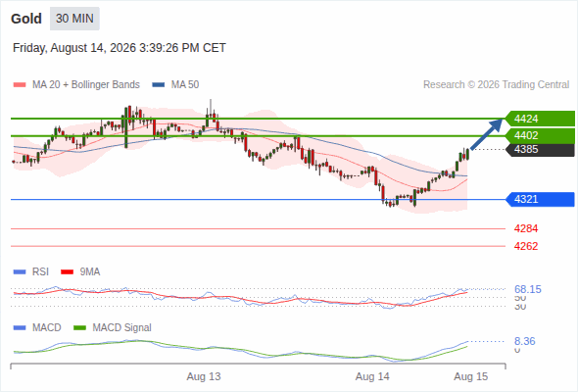Image resolution: width=578 pixels, height=392 pixels.
Task: Click the RSI value 68.15
Action: click(528, 289)
